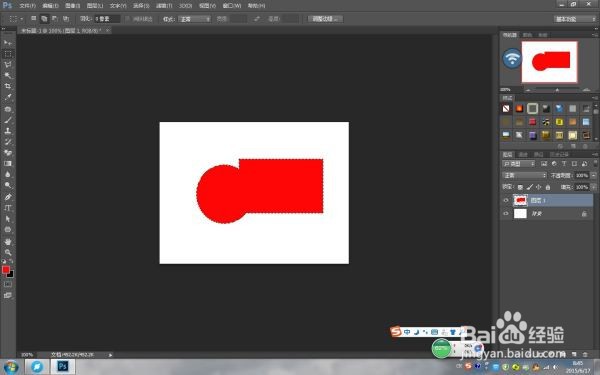Toggle lock transparent pixels
Image resolution: width=600 pixels, height=375 pixels.
coord(520,187)
